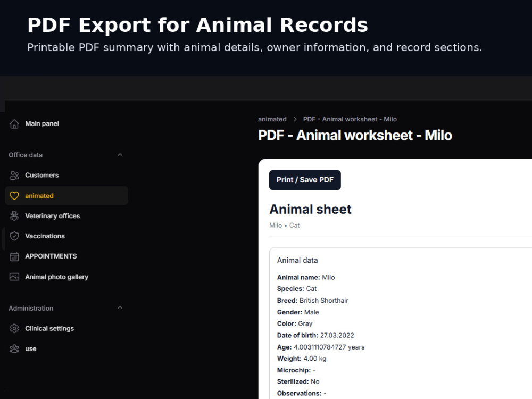
Task: Click the Vaccinations shield icon
Action: (14, 236)
